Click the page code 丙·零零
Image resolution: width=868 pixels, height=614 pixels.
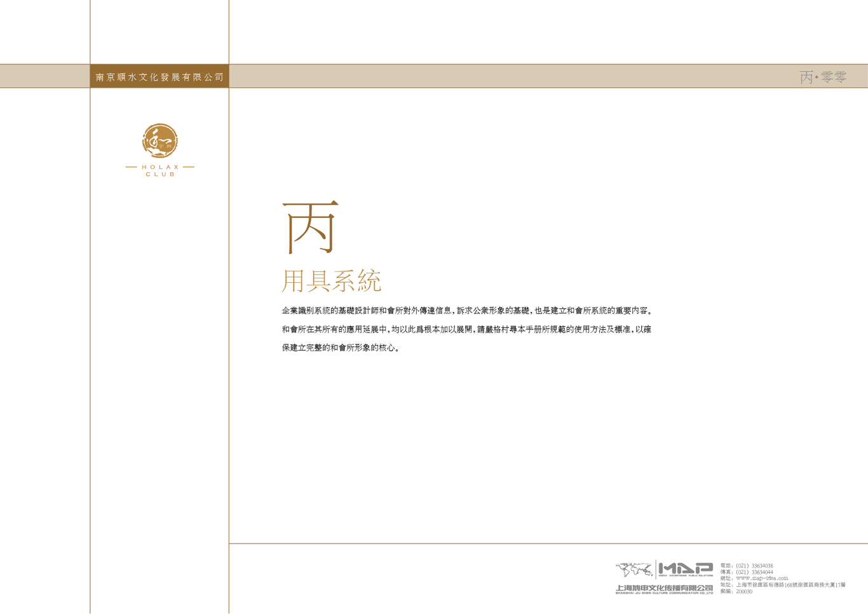823,77
